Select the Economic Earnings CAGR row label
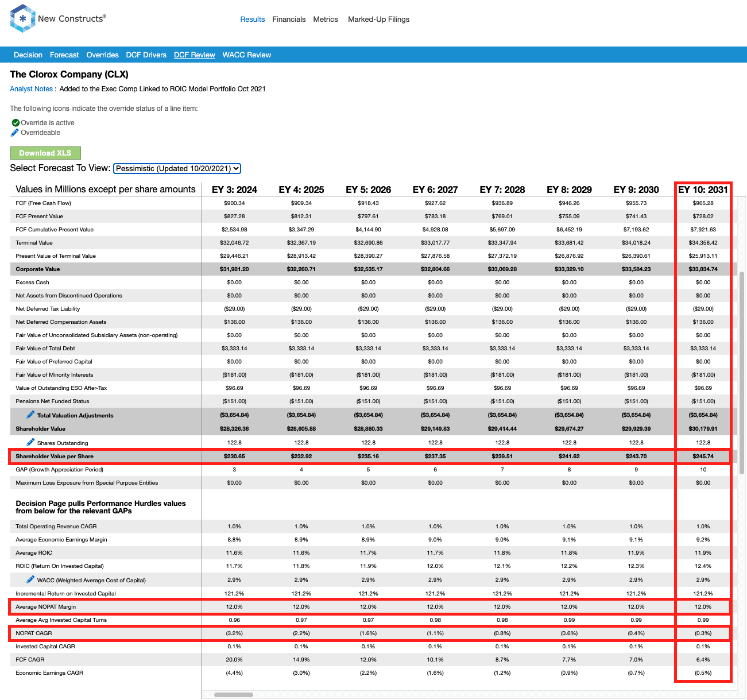This screenshot has height=700, width=747. [49, 673]
